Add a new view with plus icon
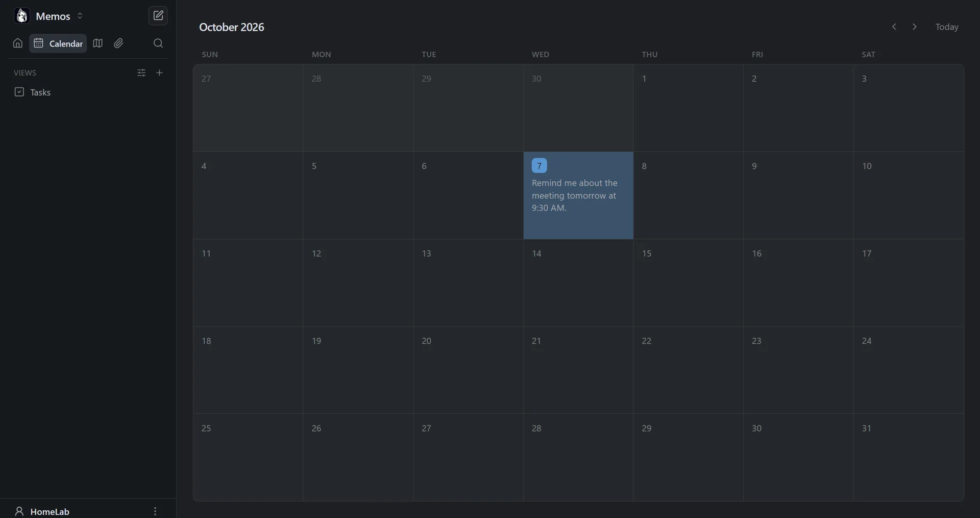 click(x=159, y=73)
